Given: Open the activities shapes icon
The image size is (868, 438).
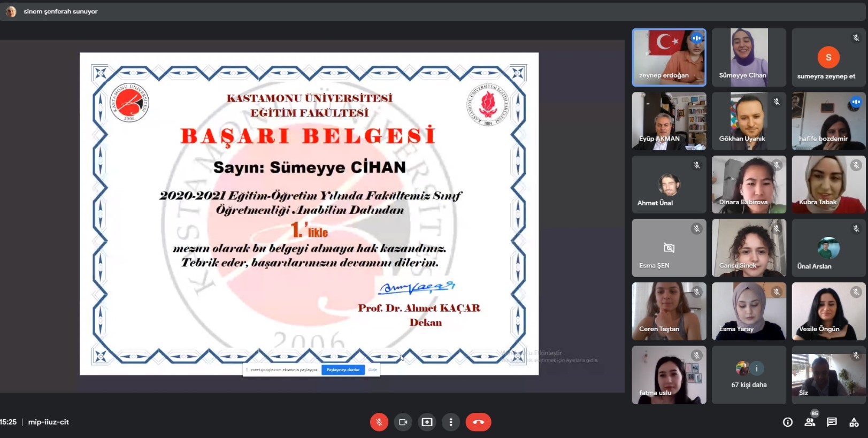Looking at the screenshot, I should point(854,422).
